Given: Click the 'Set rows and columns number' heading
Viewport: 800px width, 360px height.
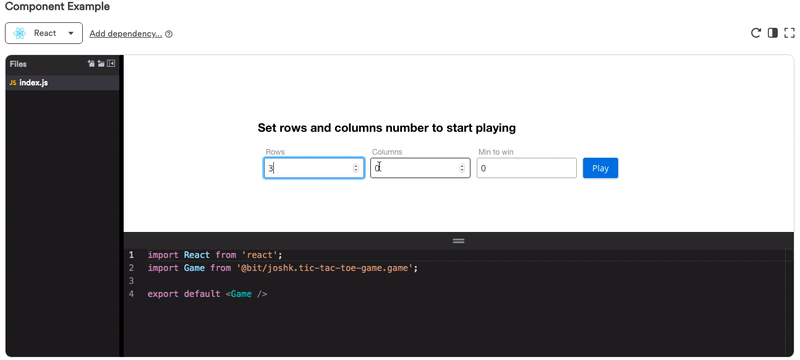Looking at the screenshot, I should [x=387, y=128].
